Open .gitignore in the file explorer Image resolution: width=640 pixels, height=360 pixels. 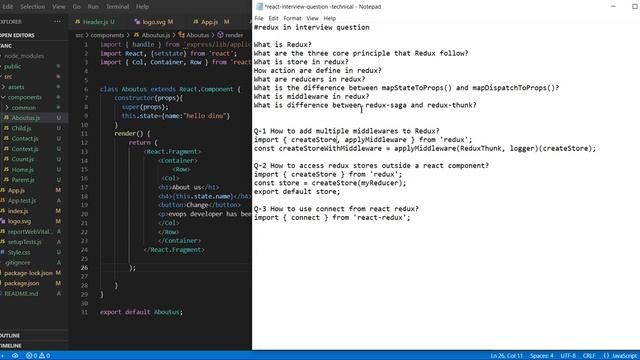18,262
